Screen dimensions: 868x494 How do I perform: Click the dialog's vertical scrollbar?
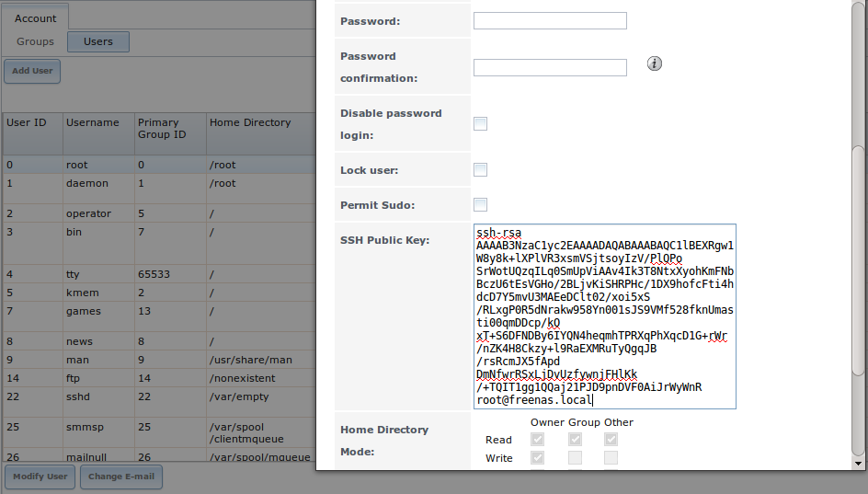858,258
